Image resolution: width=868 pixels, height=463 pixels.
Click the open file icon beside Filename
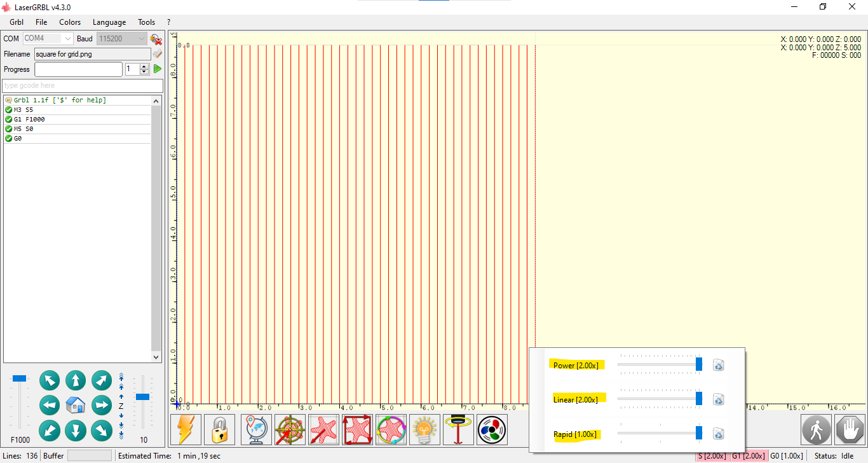[157, 54]
